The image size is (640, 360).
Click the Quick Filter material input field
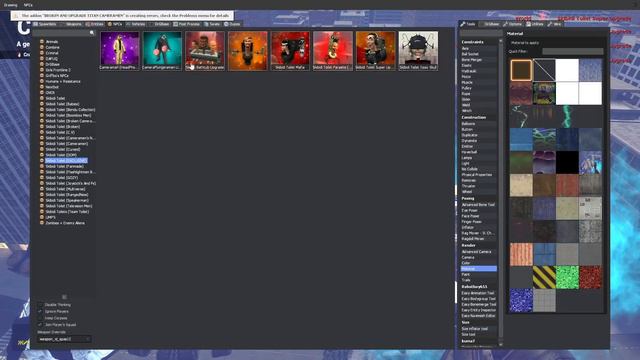573,51
